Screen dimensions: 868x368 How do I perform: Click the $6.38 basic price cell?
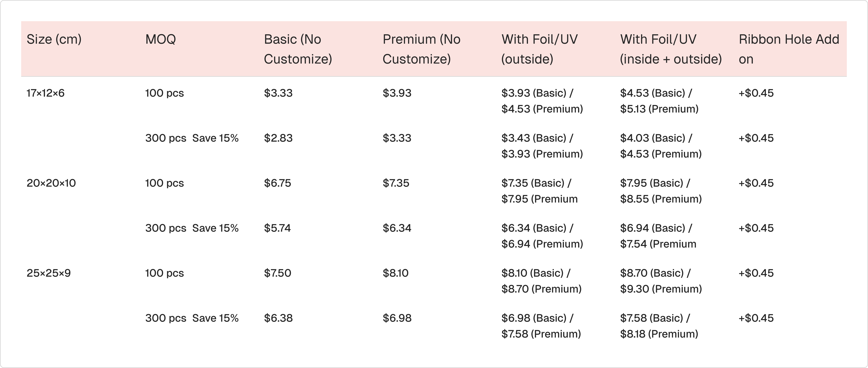coord(278,318)
